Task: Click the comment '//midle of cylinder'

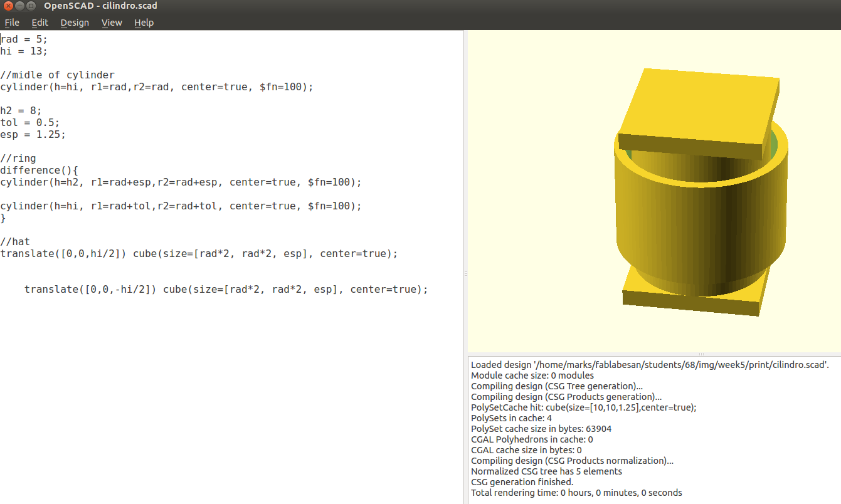Action: 58,75
